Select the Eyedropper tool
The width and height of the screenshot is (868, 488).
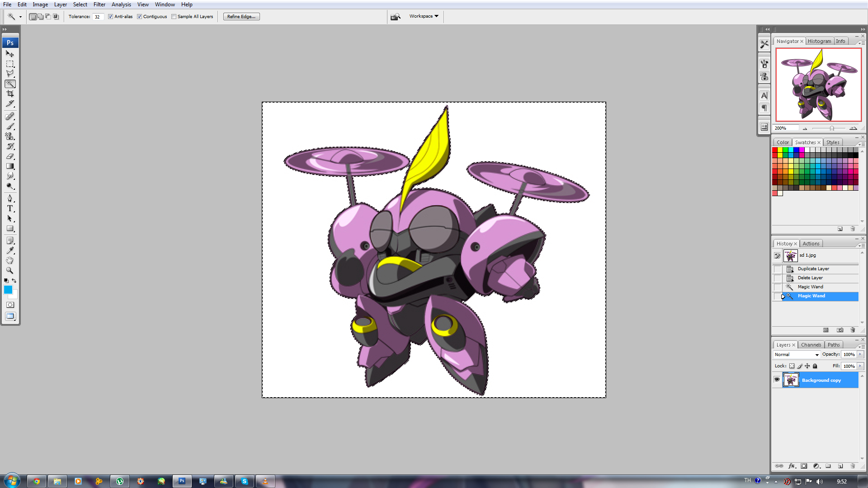(10, 250)
